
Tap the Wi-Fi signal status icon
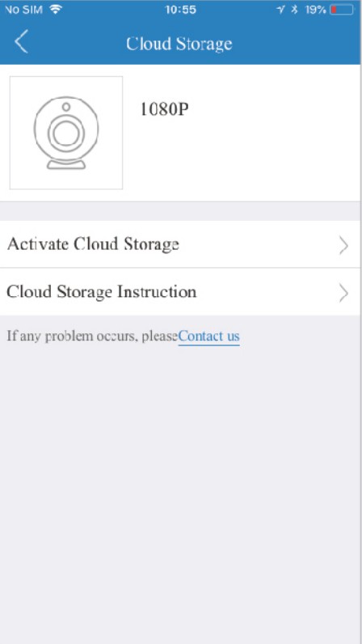(56, 10)
